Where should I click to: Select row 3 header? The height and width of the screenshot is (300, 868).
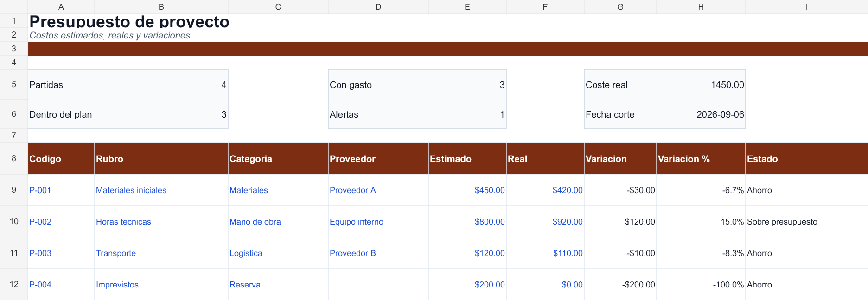coord(14,49)
